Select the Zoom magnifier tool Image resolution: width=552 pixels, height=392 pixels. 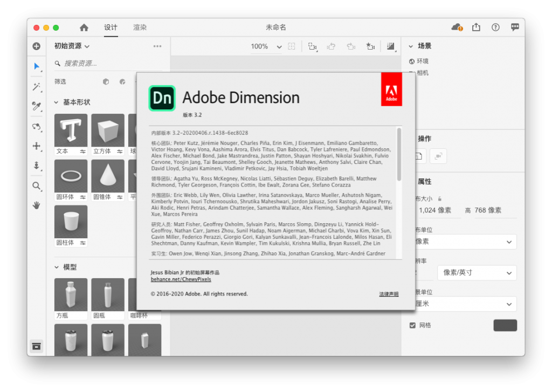tap(37, 186)
